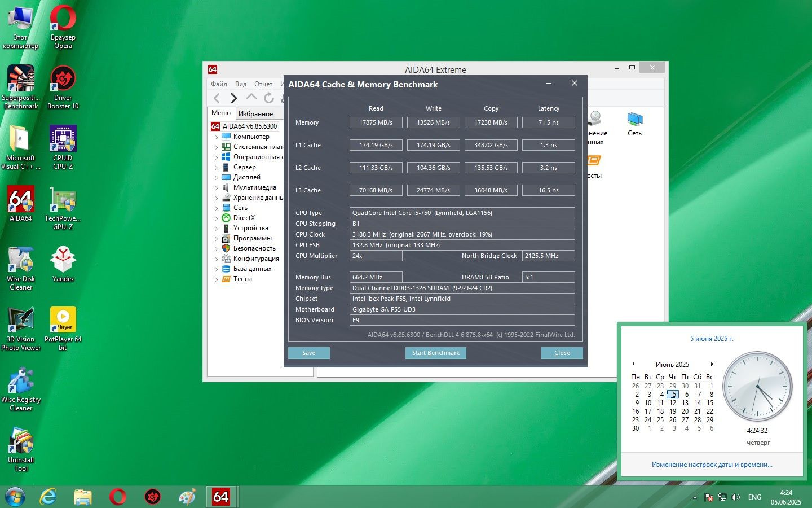This screenshot has height=508, width=812.
Task: Open the Superposition Benchmark desktop icon
Action: pyautogui.click(x=21, y=87)
